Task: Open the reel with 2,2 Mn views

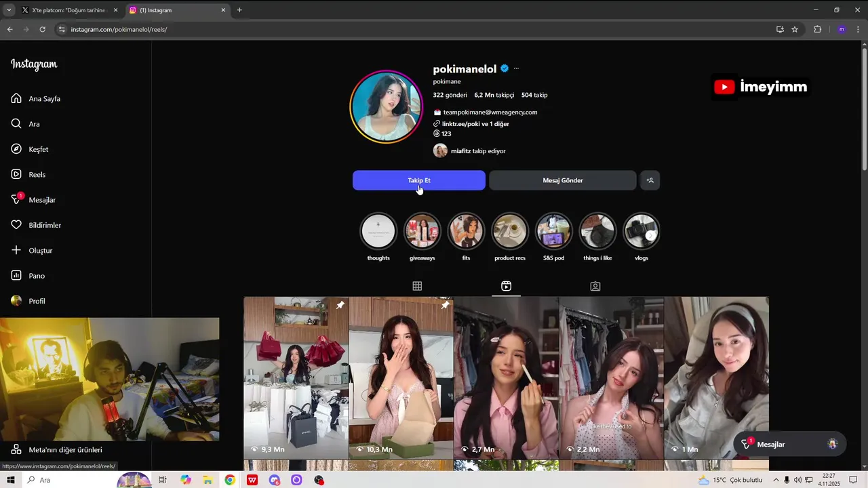Action: point(612,378)
